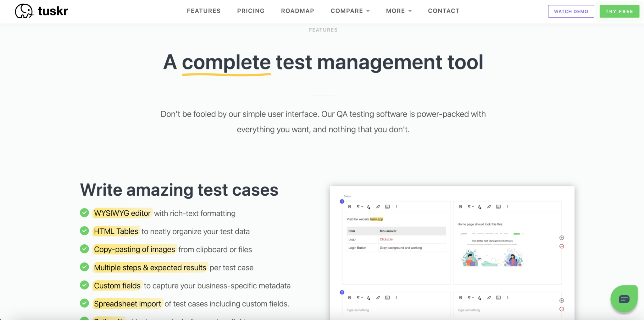Viewport: 644px width, 320px height.
Task: Click the red minus icon beside step 2 editors
Action: 562,309
